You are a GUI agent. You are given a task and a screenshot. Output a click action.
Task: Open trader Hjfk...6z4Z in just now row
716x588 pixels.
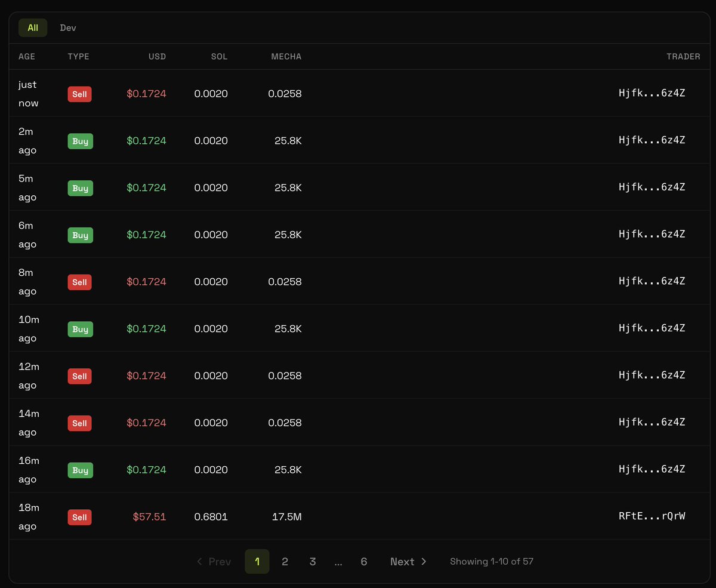(652, 93)
